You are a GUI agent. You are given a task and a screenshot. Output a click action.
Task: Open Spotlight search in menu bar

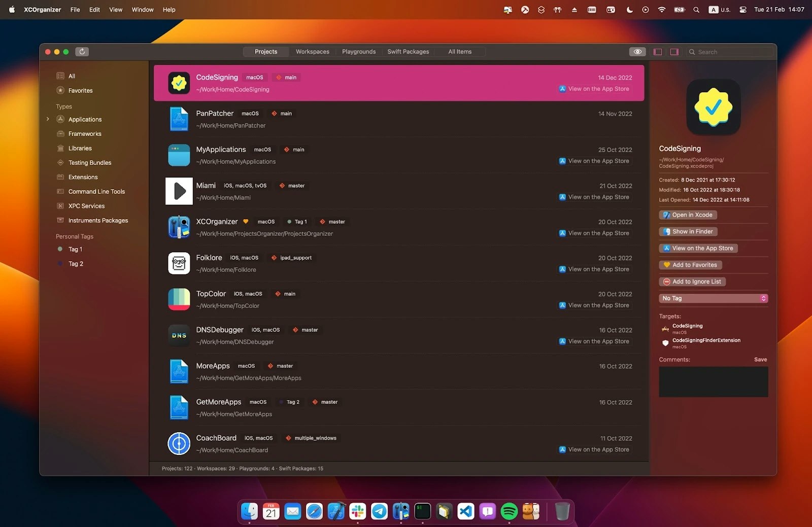coord(696,10)
